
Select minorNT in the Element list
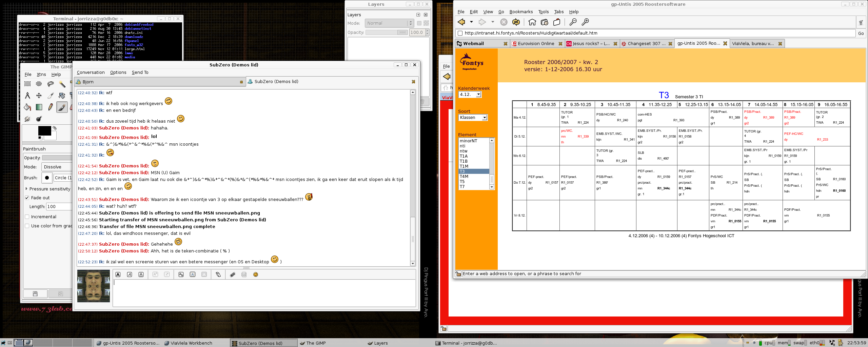coord(474,141)
